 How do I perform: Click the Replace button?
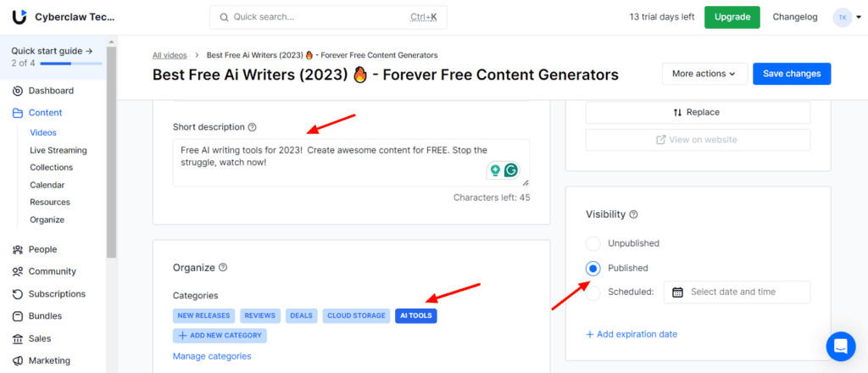click(x=698, y=113)
